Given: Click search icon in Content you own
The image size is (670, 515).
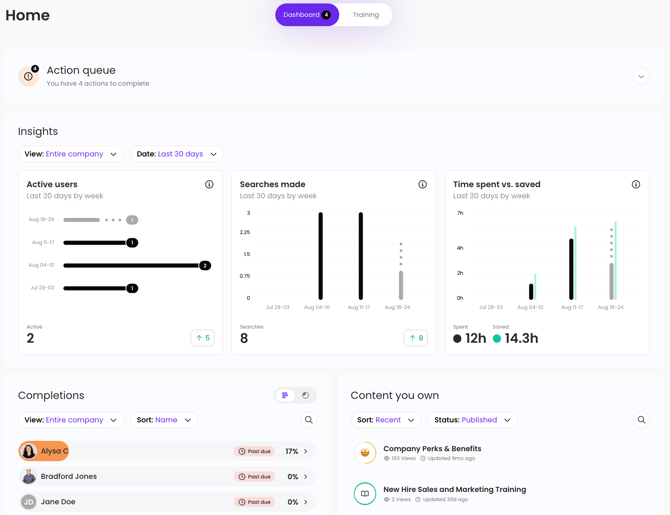Looking at the screenshot, I should [x=641, y=420].
